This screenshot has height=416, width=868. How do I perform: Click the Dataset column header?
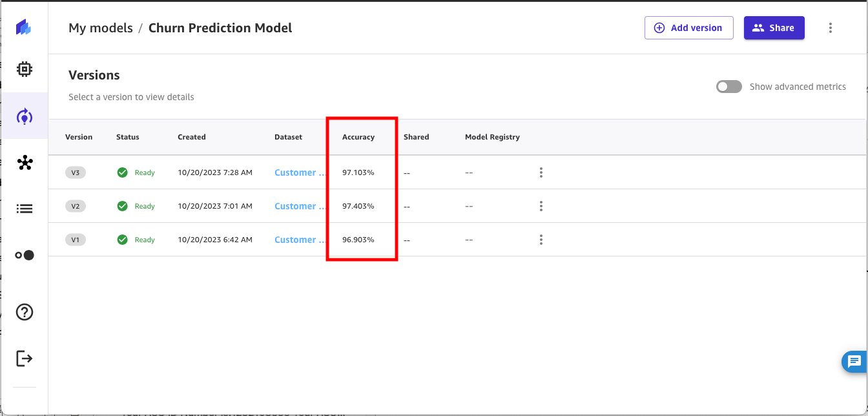(288, 137)
